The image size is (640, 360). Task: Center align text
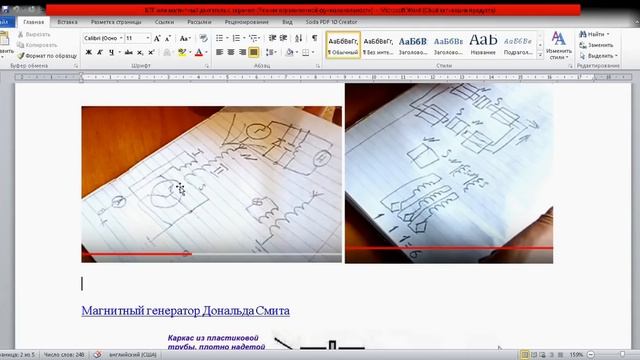231,52
